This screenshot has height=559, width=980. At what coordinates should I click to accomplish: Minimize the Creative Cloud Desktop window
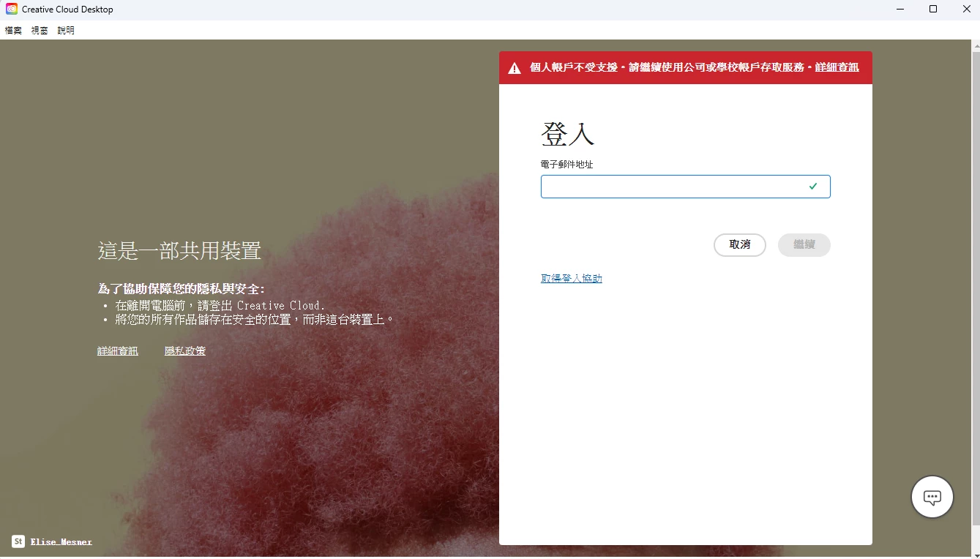[x=899, y=10]
